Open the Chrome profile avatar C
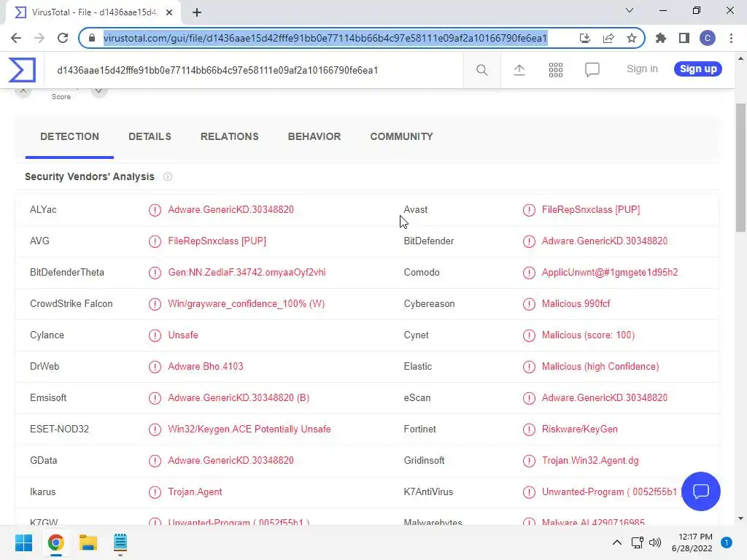This screenshot has height=560, width=747. point(708,38)
